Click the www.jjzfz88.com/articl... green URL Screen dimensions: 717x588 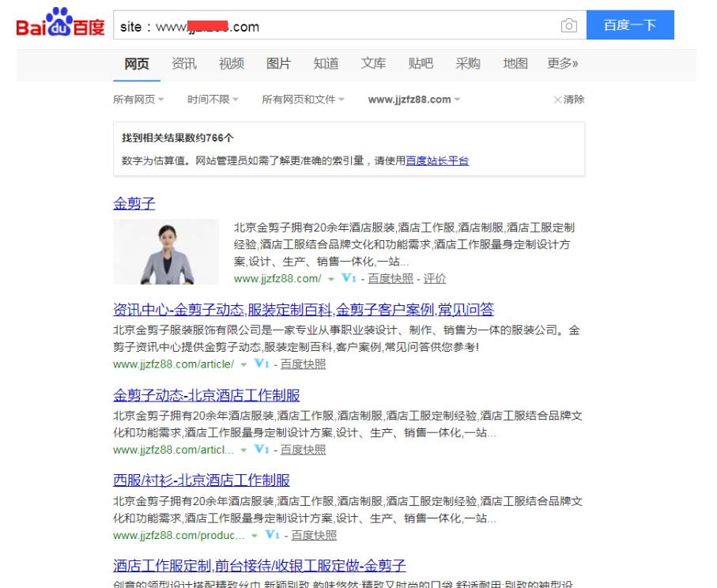(173, 450)
